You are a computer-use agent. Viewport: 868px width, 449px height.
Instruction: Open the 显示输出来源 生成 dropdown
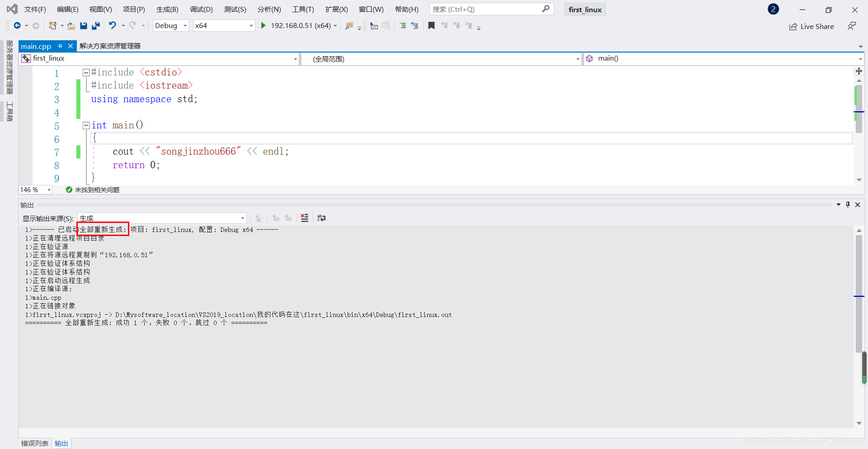(162, 218)
